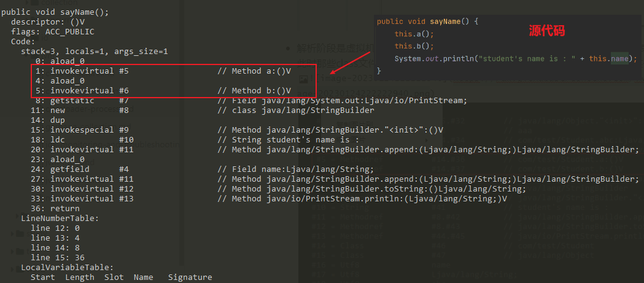Viewport: 644px width, 283px height.
Task: Expand the tree arrow next to LineNumberTable
Action: pos(18,217)
